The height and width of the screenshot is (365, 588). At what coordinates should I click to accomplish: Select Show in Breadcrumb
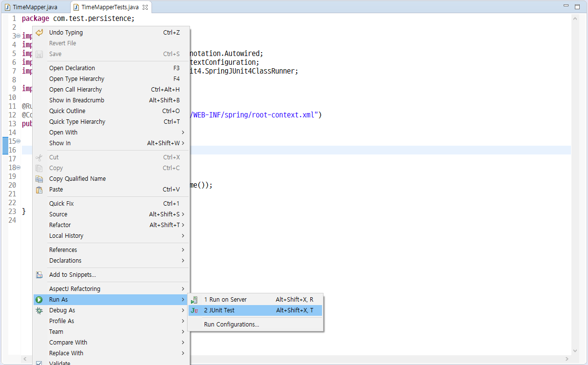coord(111,100)
